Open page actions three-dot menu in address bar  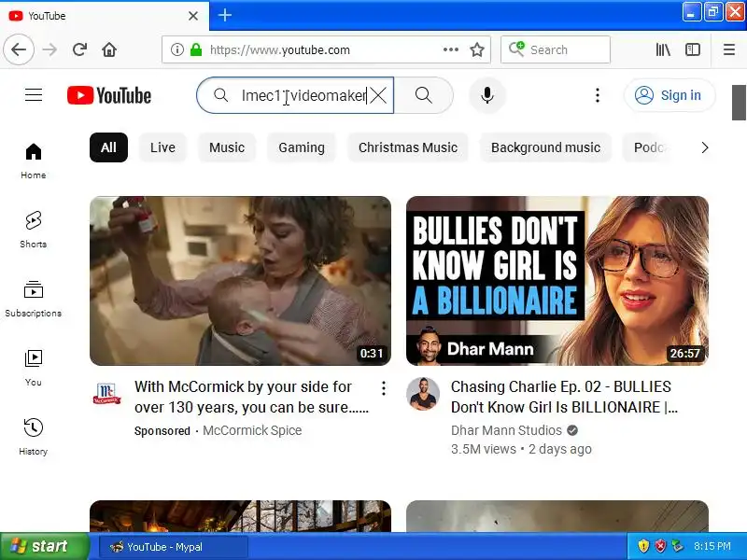point(451,49)
